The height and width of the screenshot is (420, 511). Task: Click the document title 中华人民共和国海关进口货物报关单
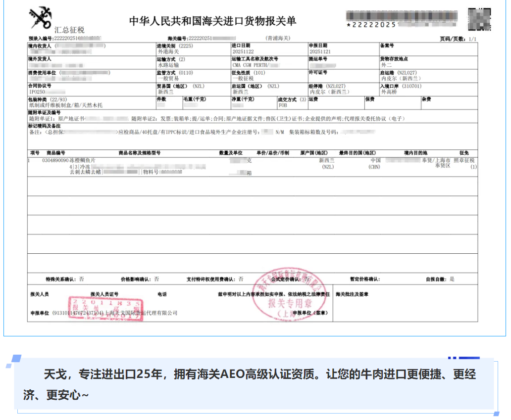pos(212,21)
